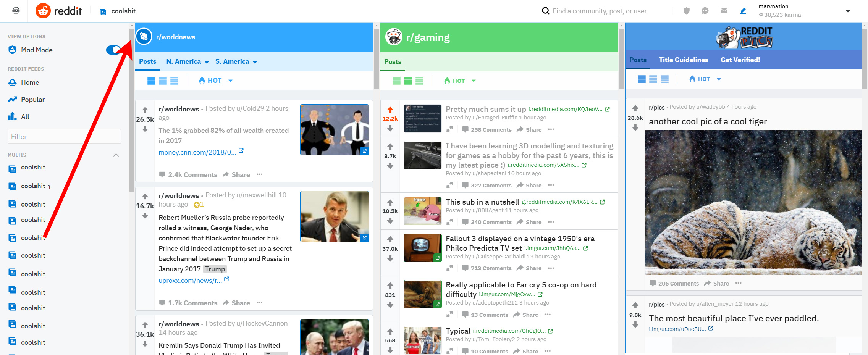Click the Reddit logo
The width and height of the screenshot is (868, 355).
tap(59, 11)
